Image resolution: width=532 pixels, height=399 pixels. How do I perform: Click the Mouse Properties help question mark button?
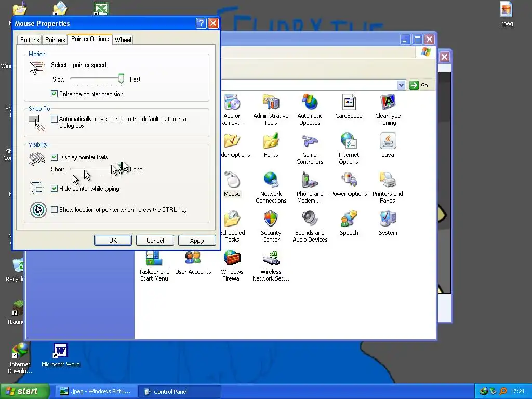click(x=201, y=23)
